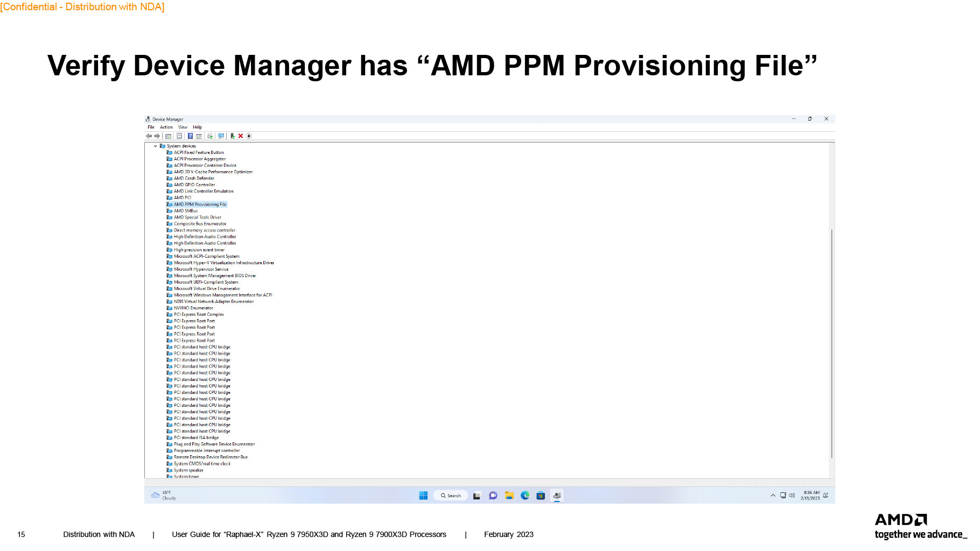The image size is (980, 551).
Task: Click Update device driver toolbar icon
Action: pyautogui.click(x=210, y=136)
